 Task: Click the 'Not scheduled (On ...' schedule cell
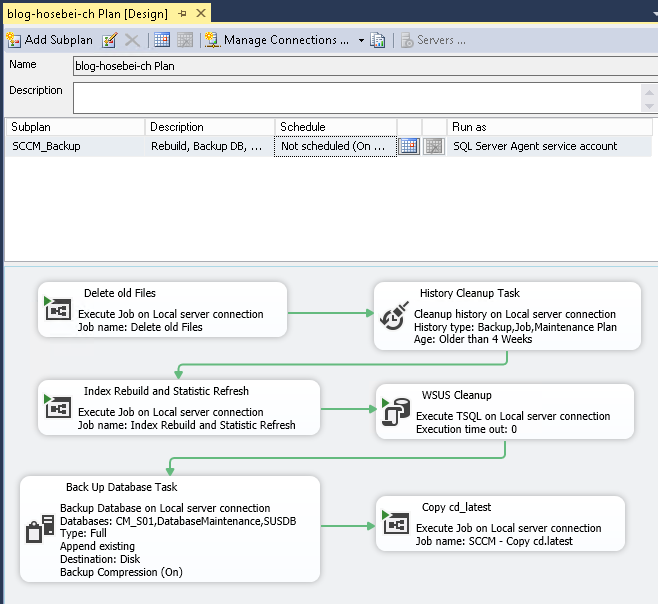(335, 146)
